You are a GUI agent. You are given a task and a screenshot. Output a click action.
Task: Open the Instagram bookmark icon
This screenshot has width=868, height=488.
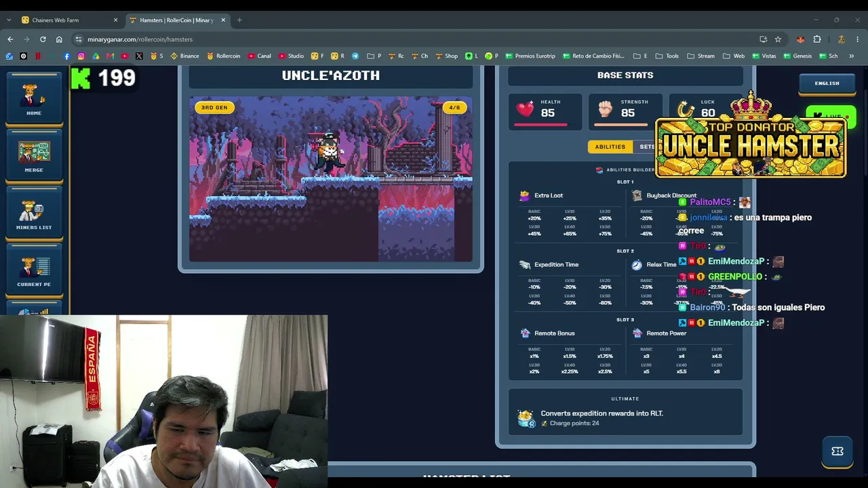coord(81,56)
